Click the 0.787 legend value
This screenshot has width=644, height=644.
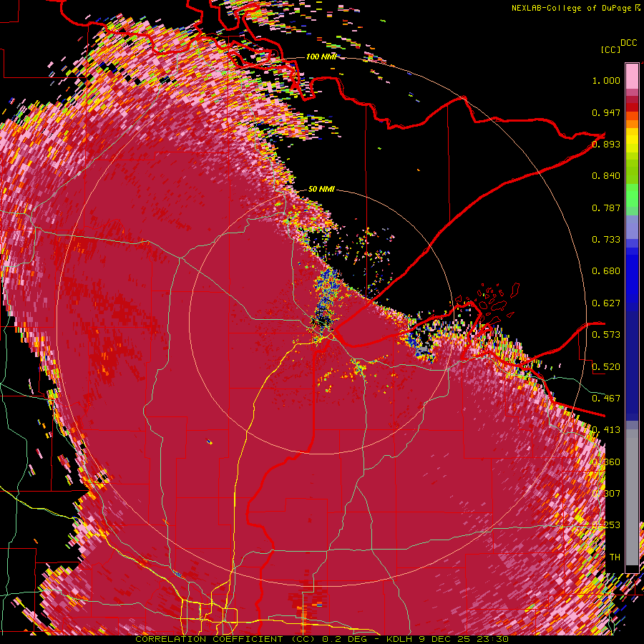pos(606,208)
